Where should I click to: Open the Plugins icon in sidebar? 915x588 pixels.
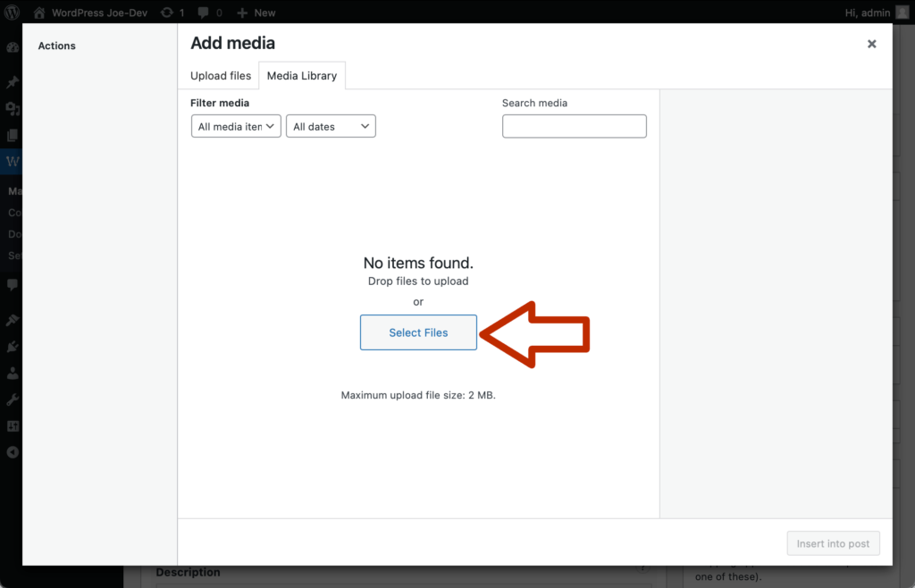(x=13, y=347)
